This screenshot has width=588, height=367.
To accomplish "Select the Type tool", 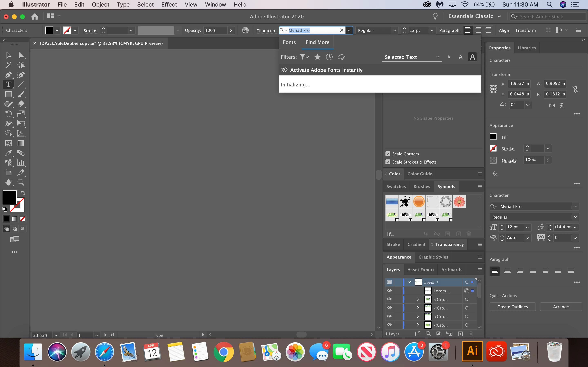I will [x=9, y=84].
